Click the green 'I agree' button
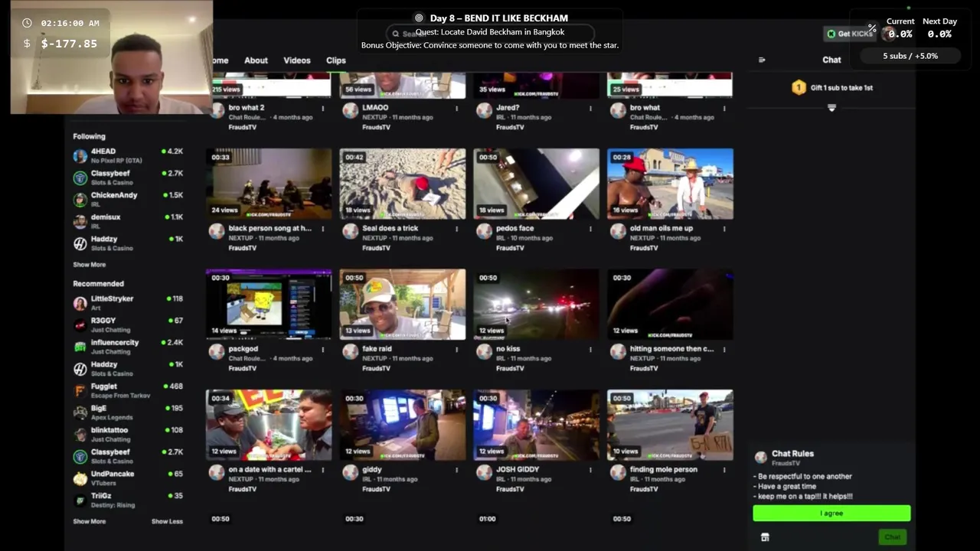This screenshot has width=980, height=551. [x=831, y=513]
